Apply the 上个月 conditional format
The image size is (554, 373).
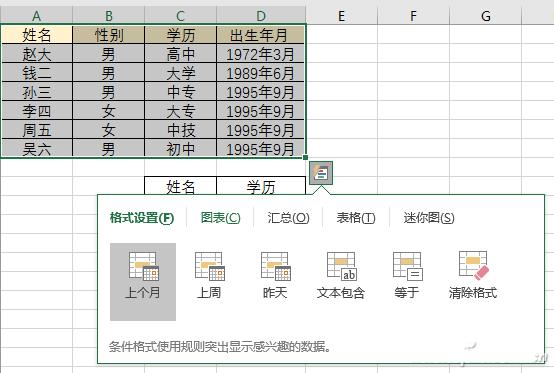[x=143, y=282]
